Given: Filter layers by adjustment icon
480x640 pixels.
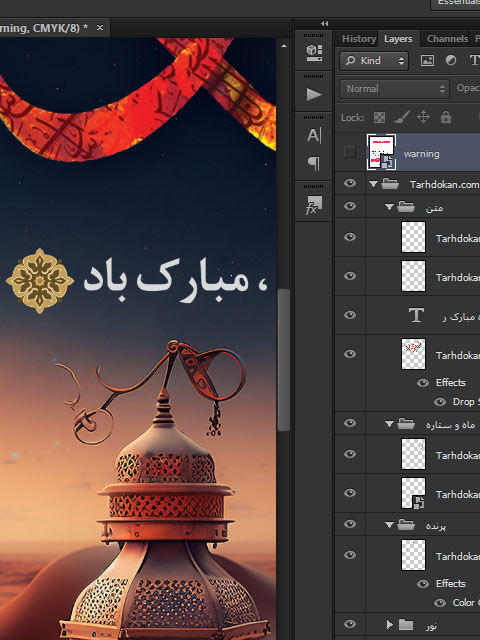Looking at the screenshot, I should [x=451, y=60].
